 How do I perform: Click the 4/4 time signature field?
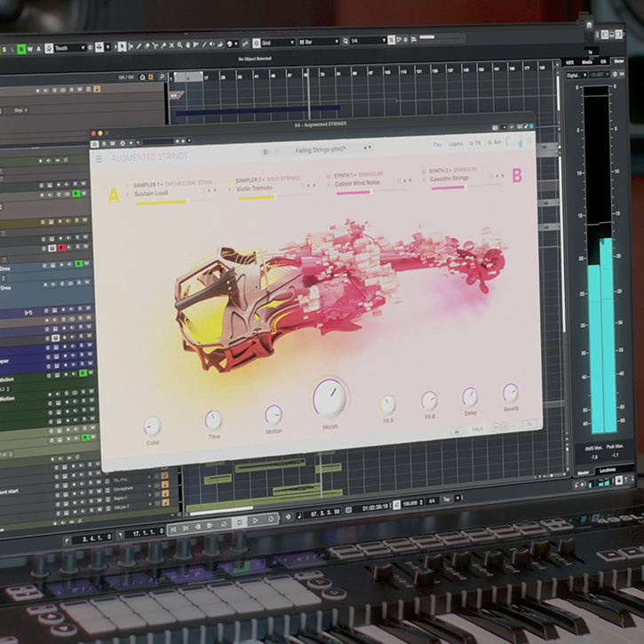[x=432, y=501]
